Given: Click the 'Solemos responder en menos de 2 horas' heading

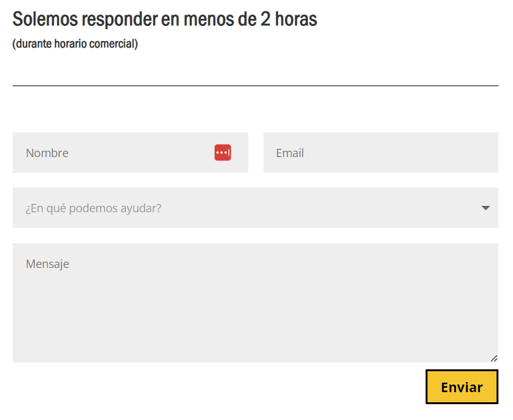Looking at the screenshot, I should (x=165, y=19).
